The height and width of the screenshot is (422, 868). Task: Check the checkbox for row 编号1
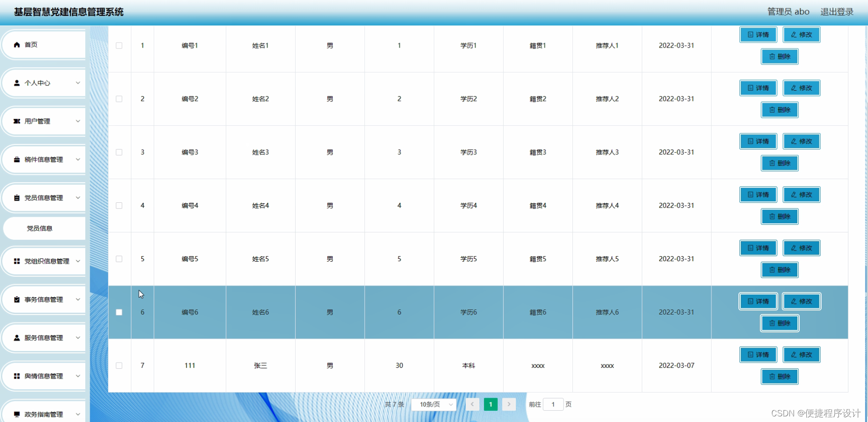(119, 45)
